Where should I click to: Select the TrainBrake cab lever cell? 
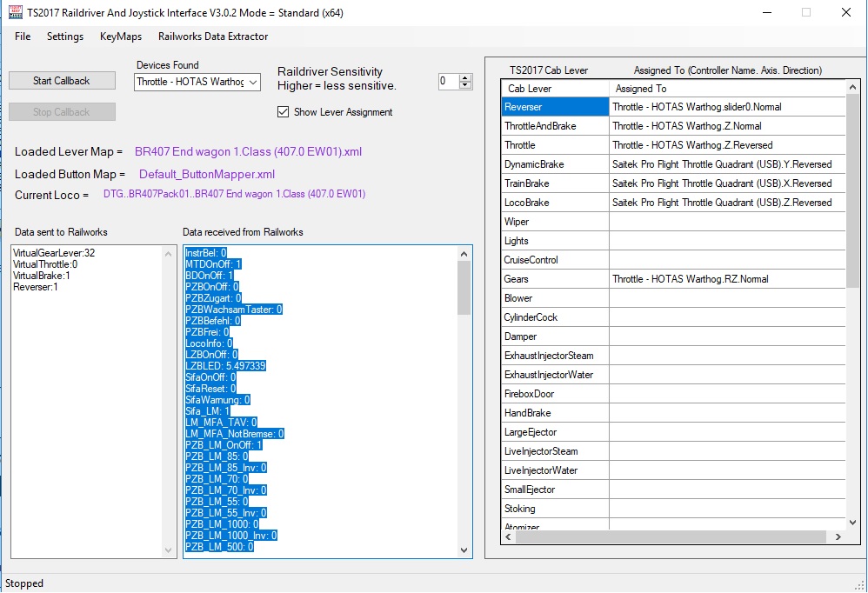pos(555,183)
